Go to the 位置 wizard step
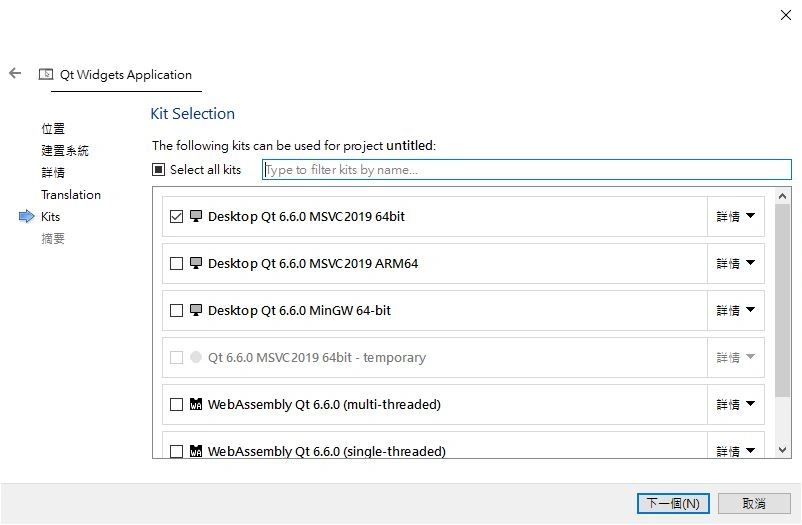The height and width of the screenshot is (525, 802). click(x=53, y=129)
